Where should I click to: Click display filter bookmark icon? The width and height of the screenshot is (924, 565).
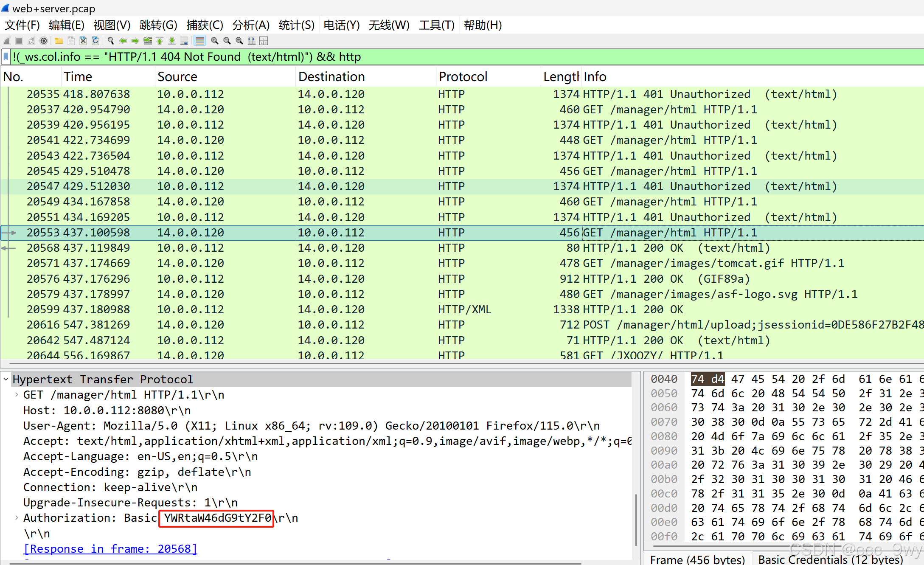point(6,56)
